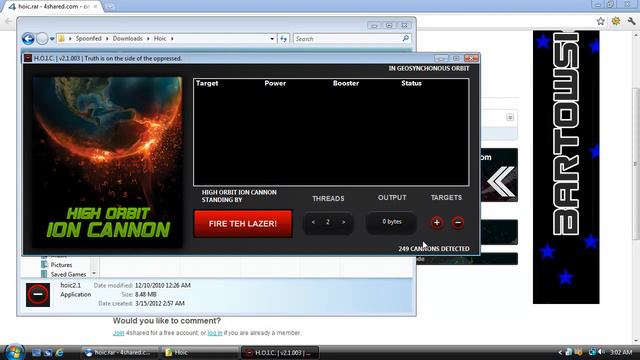Click the Show Desktop quick launch icon
Viewport: 640px width, 360px height.
[x=36, y=353]
